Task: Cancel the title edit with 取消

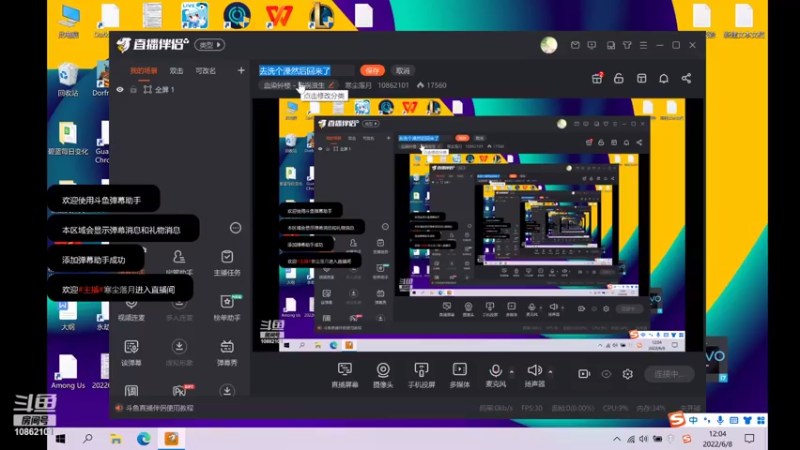Action: (403, 70)
